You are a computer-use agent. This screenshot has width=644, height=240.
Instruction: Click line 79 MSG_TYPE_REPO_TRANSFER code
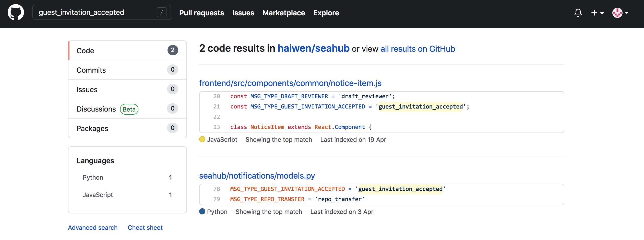[297, 199]
